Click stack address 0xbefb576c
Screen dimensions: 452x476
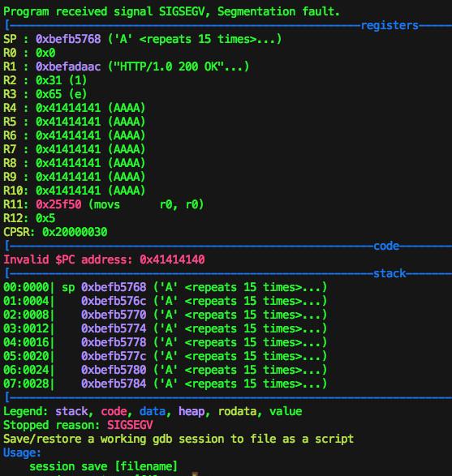tap(114, 301)
